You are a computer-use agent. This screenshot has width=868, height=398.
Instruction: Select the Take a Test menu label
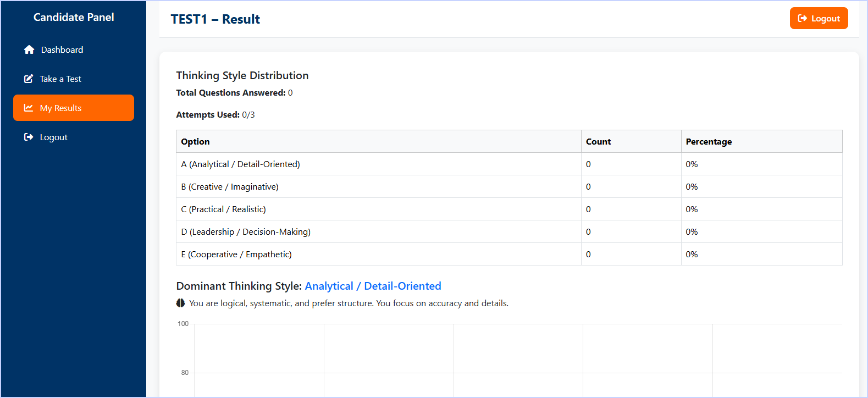pos(60,79)
